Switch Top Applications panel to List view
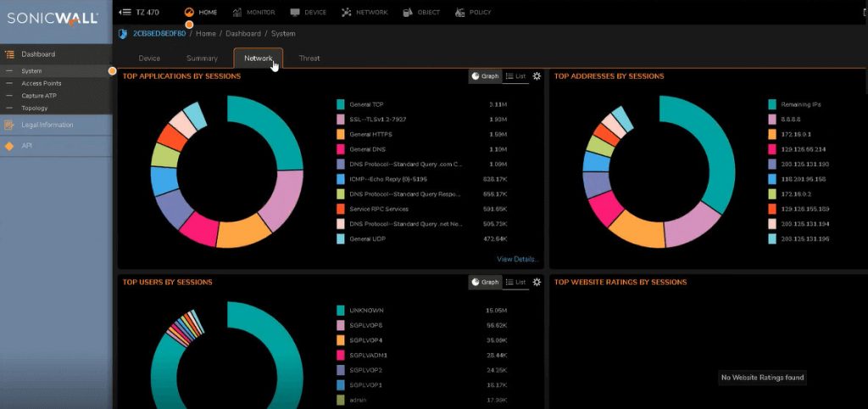868x409 pixels. pos(516,76)
